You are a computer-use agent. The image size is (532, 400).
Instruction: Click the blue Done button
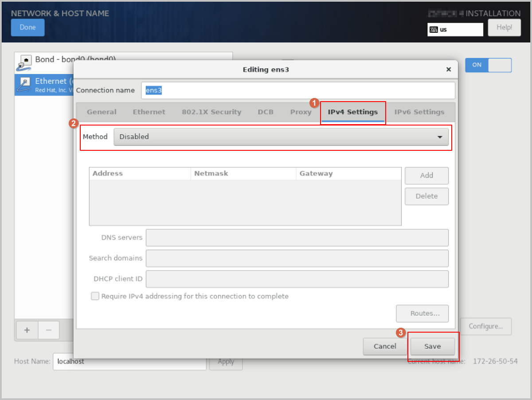click(x=27, y=27)
